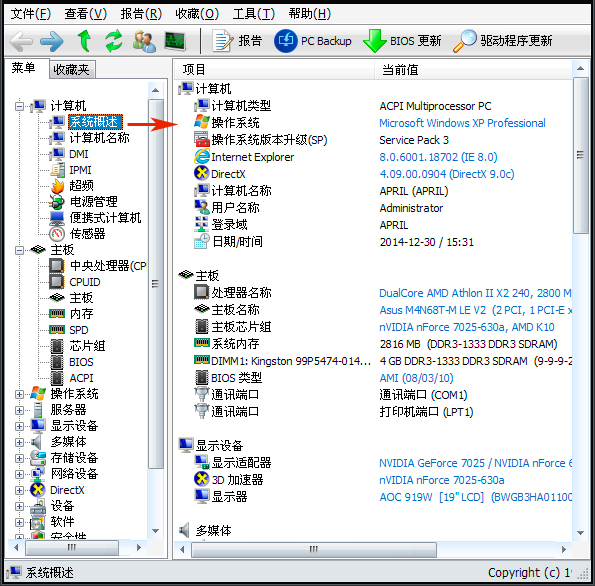Click the green Up arrow toolbar icon
Image resolution: width=595 pixels, height=586 pixels.
(84, 41)
